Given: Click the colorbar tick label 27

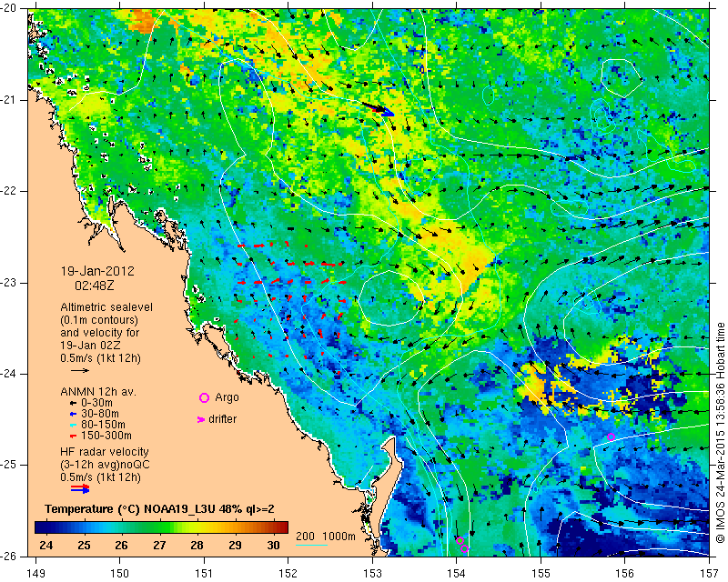Looking at the screenshot, I should coord(159,546).
